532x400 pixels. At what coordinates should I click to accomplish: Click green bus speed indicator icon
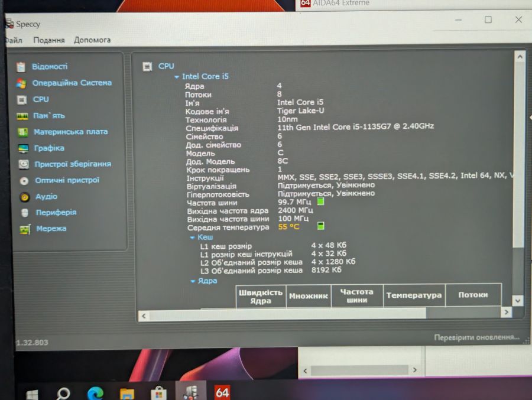coord(320,201)
